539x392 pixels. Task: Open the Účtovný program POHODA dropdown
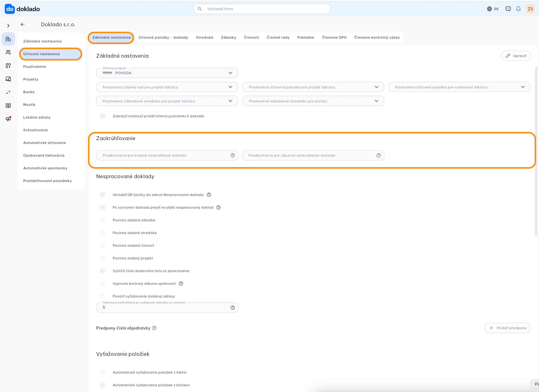167,73
